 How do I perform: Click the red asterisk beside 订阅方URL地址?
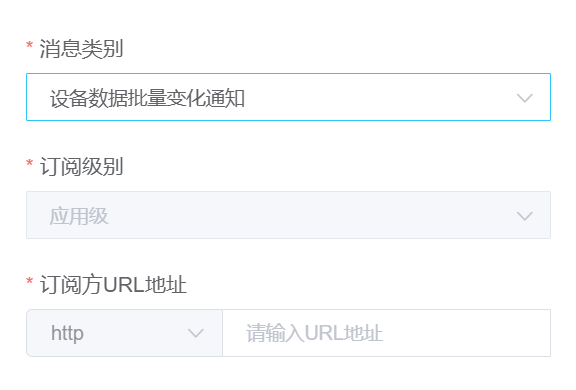pyautogui.click(x=29, y=282)
